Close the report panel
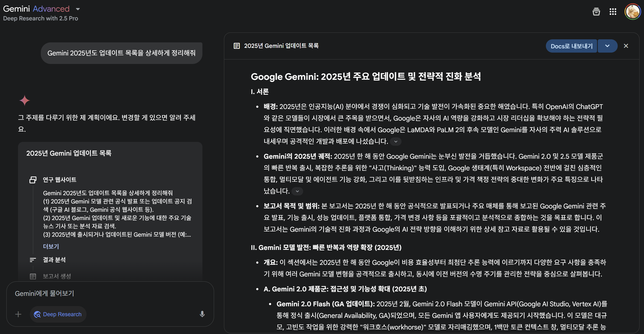 626,46
